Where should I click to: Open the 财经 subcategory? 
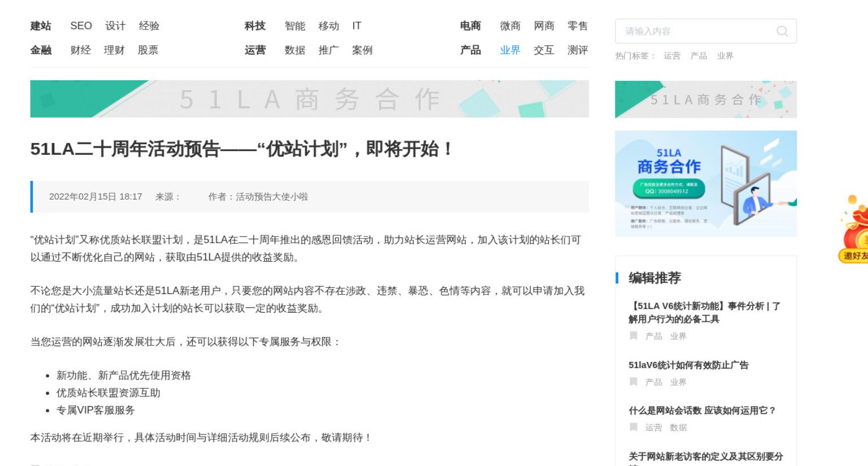coord(81,50)
